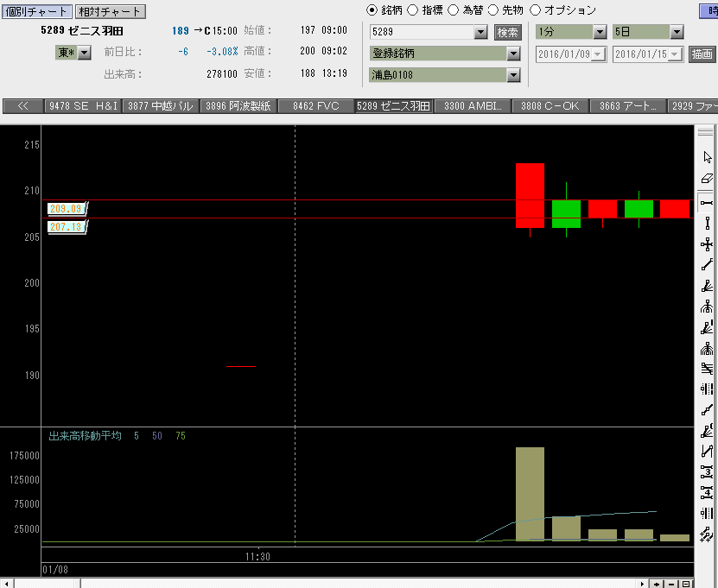Select the 9478 SE H&I stock tab
This screenshot has height=588, width=718.
click(83, 106)
